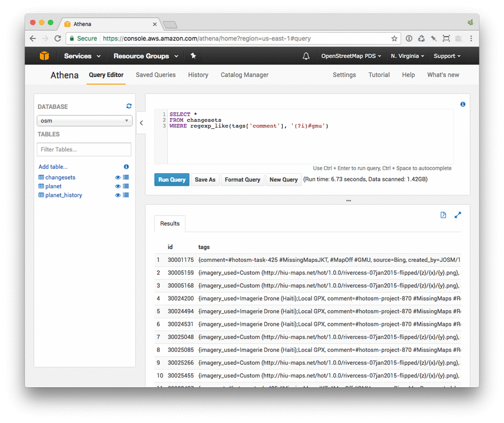504x423 pixels.
Task: Switch to the Query Editor tab
Action: 106,75
